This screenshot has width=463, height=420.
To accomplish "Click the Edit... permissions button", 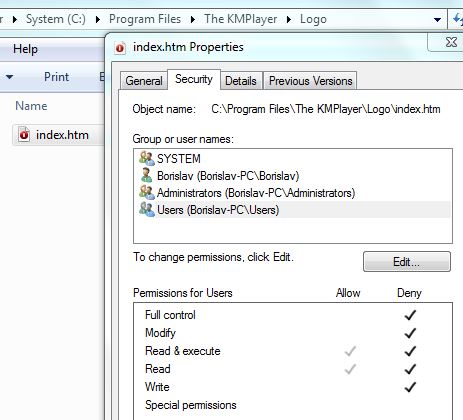I will (407, 262).
